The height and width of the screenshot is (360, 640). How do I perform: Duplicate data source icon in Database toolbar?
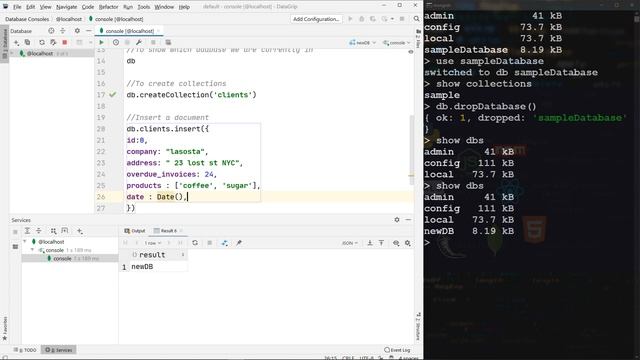pyautogui.click(x=27, y=42)
